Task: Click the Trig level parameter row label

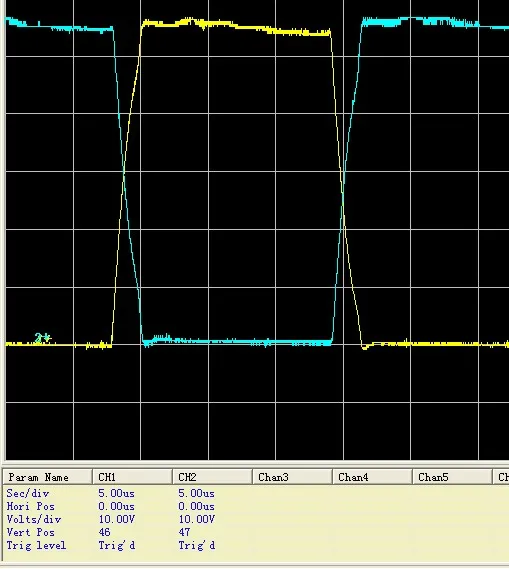Action: [x=36, y=546]
